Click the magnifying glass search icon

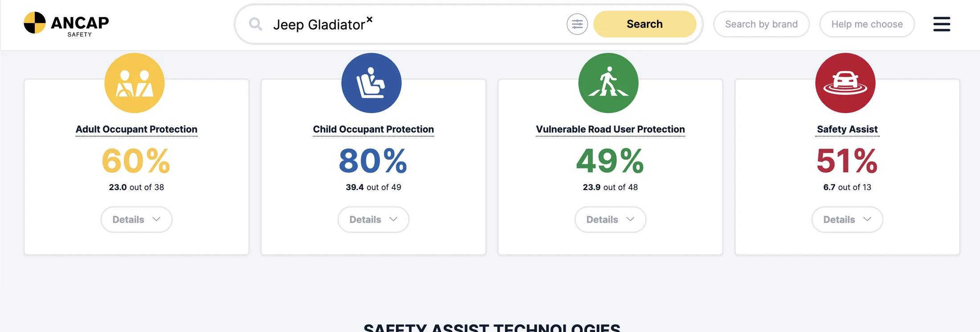[x=255, y=24]
